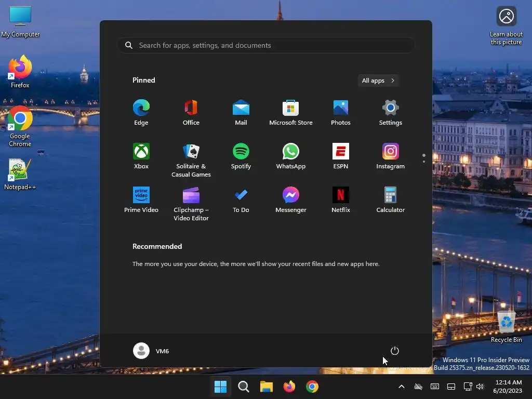
Task: Launch Office from pinned apps
Action: (191, 113)
